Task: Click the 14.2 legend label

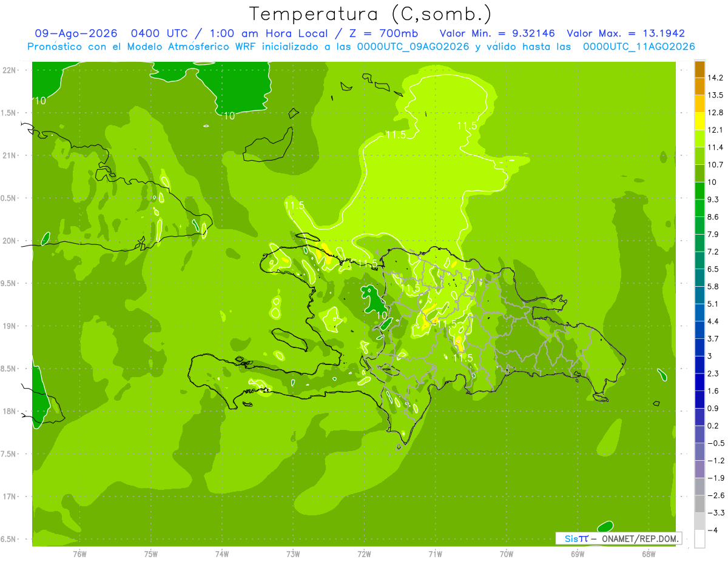Action: point(715,78)
